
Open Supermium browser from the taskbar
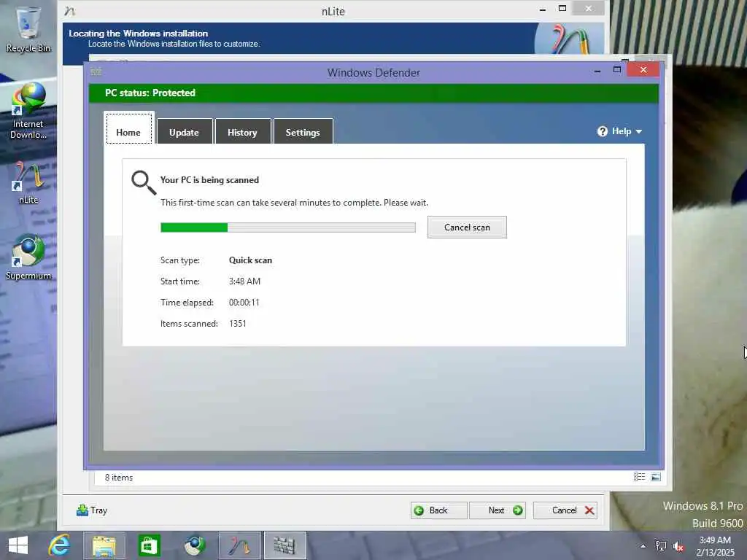coord(194,545)
